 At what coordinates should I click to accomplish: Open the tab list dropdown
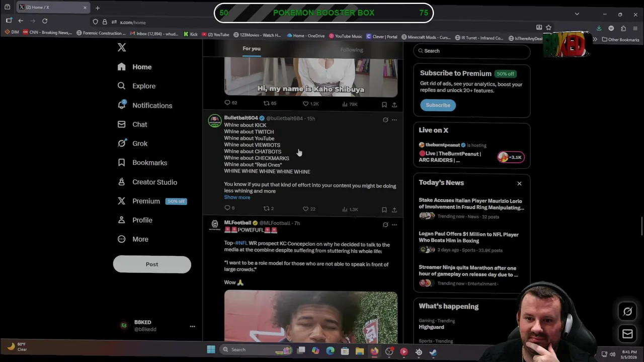point(577,14)
